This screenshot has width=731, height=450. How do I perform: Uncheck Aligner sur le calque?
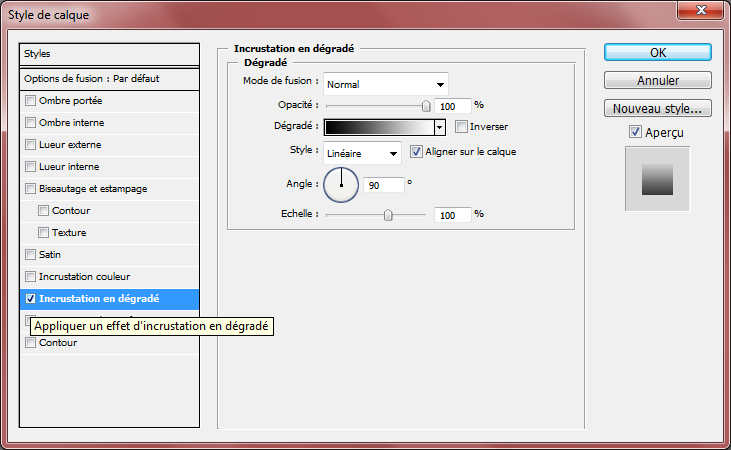pyautogui.click(x=416, y=152)
